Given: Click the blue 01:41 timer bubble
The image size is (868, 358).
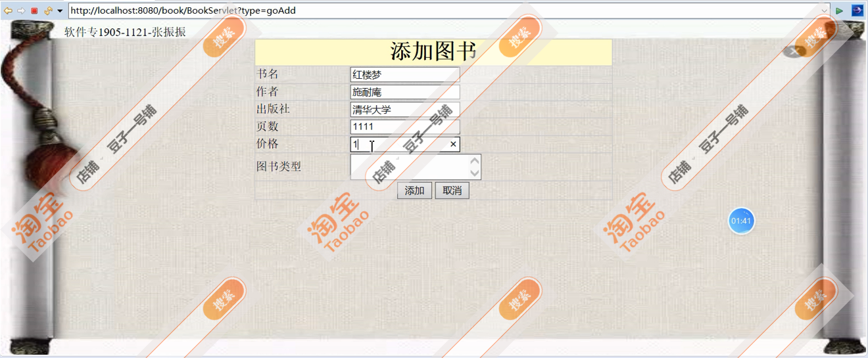Looking at the screenshot, I should (741, 221).
